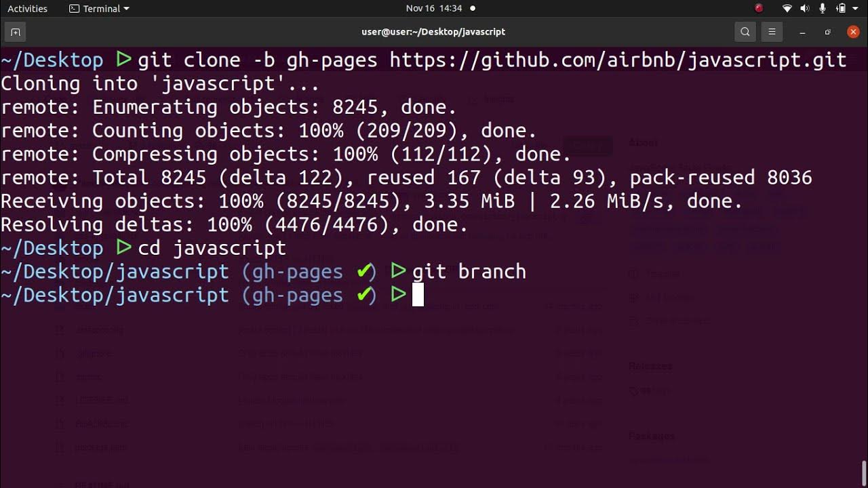868x488 pixels.
Task: Open Wi-Fi network status icon
Action: coord(787,9)
